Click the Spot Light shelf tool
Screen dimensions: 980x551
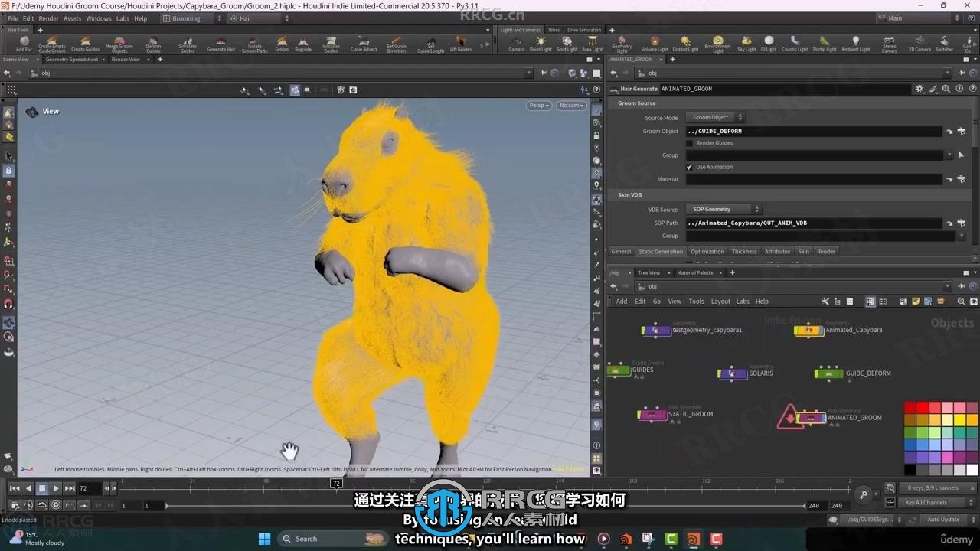coord(567,44)
